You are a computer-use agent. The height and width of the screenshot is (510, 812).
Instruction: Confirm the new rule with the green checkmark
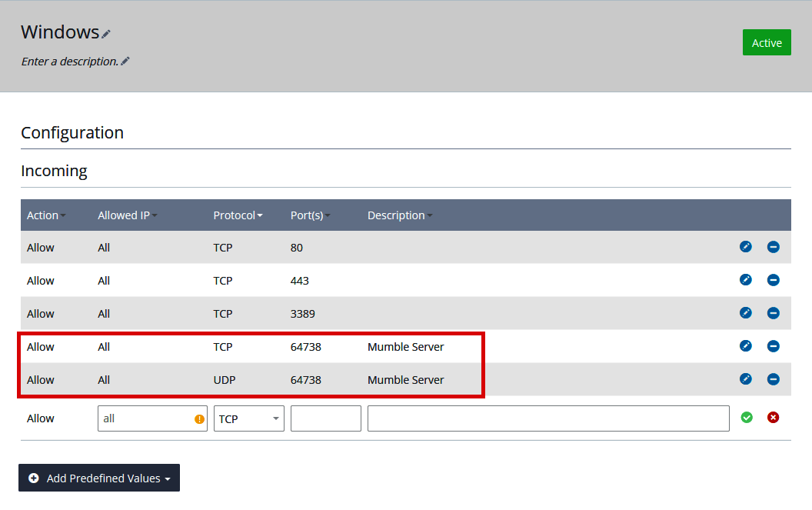[746, 417]
